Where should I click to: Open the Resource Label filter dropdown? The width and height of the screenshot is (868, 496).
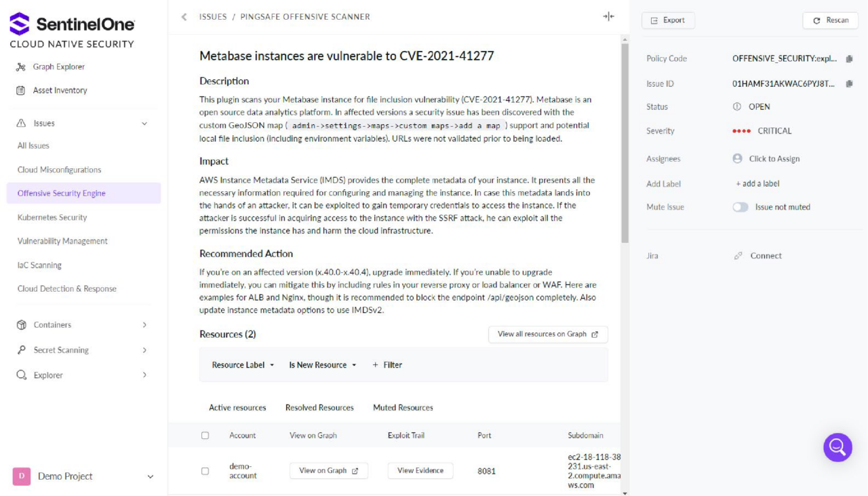243,365
